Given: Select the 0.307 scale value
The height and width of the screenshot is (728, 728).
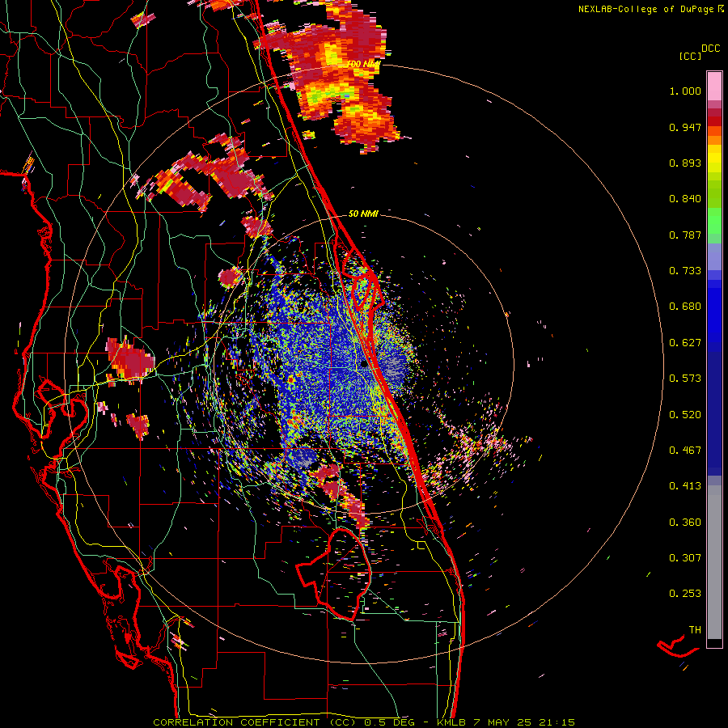Looking at the screenshot, I should pyautogui.click(x=685, y=558).
